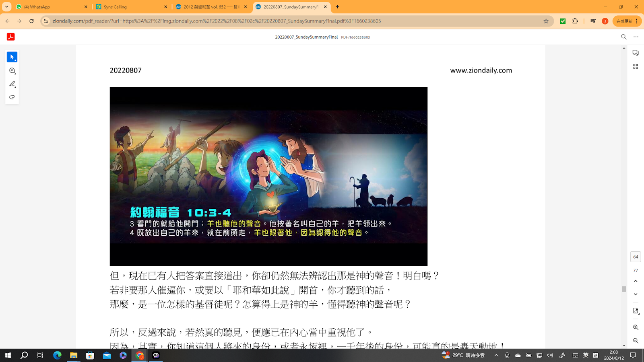Open volume control in system tray
This screenshot has width=644, height=362.
point(550,355)
